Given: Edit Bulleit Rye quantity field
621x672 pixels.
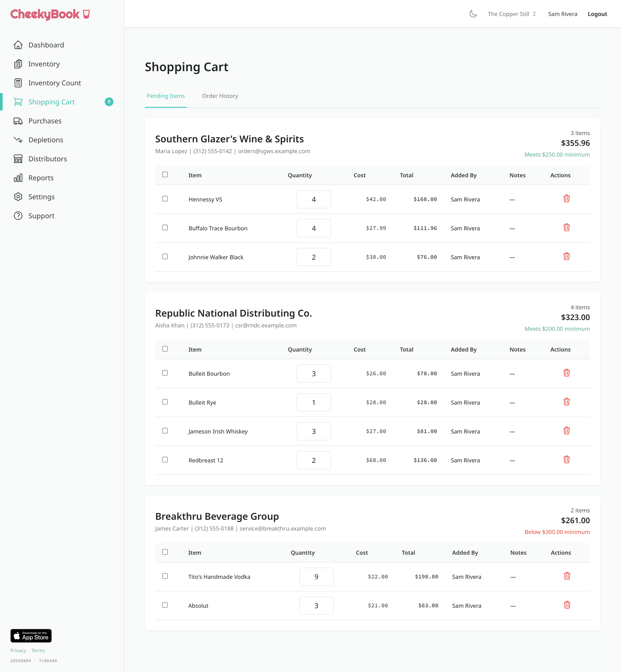Looking at the screenshot, I should pyautogui.click(x=314, y=403).
